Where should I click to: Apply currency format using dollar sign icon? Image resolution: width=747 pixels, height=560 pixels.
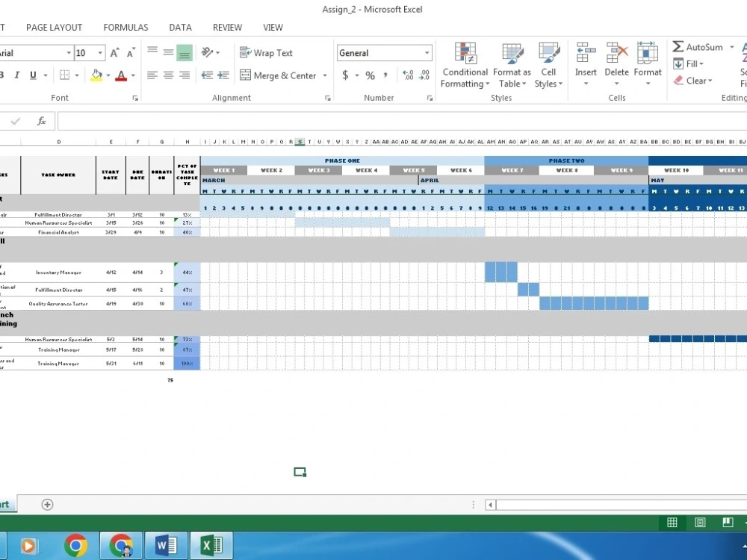coord(344,75)
